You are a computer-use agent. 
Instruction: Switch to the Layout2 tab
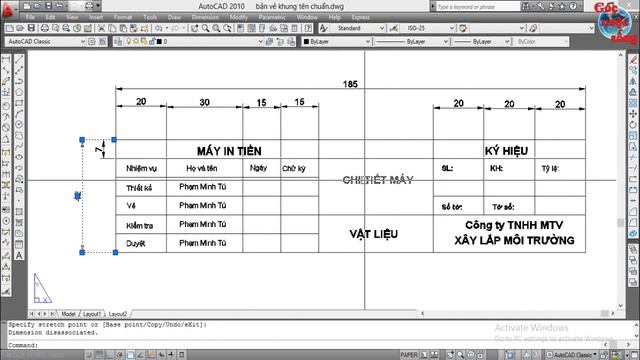(118, 314)
